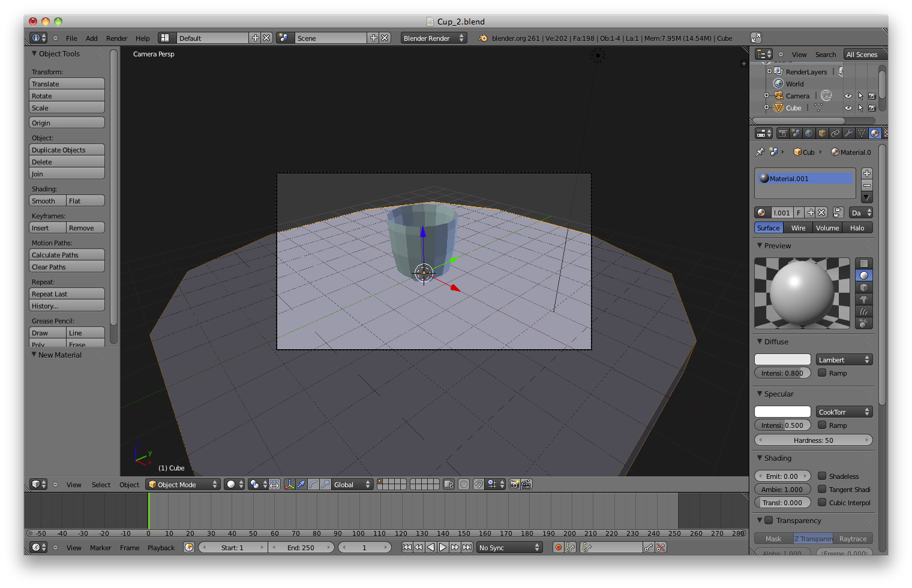Enable Shadeless checkbox
This screenshot has width=912, height=588.
tap(822, 476)
